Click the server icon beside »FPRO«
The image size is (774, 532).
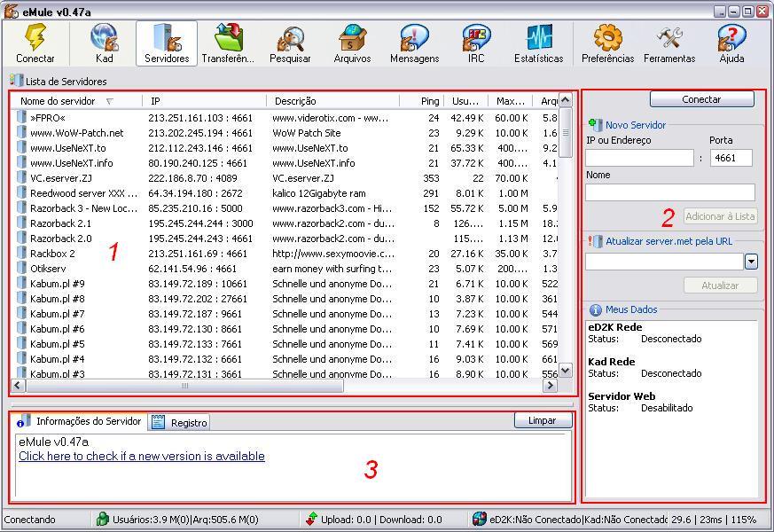tap(21, 117)
